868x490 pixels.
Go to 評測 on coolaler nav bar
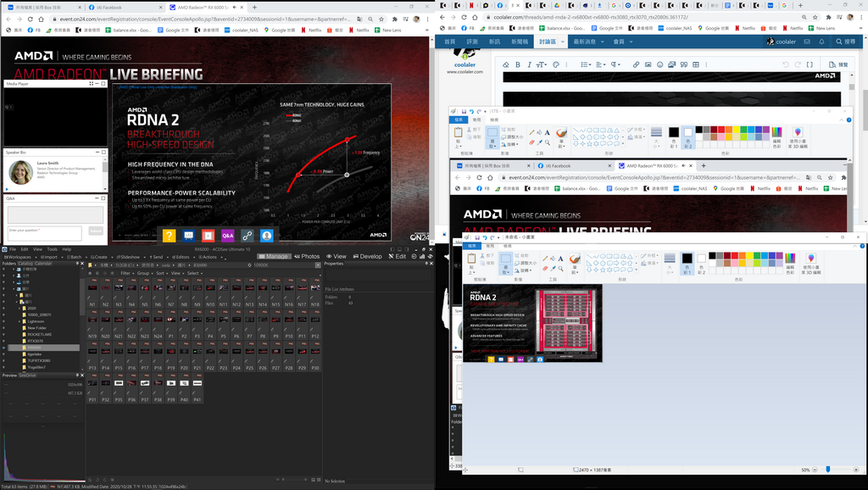(x=472, y=42)
